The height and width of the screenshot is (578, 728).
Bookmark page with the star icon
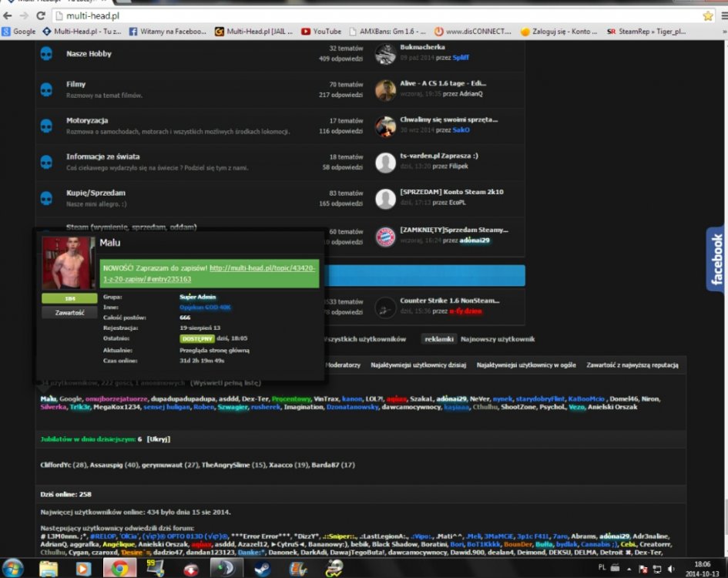click(707, 15)
